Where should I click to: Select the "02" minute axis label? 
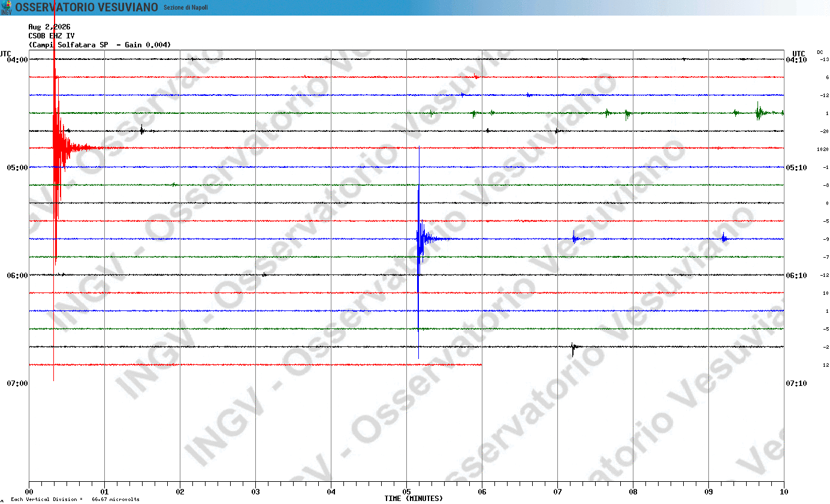pos(180,491)
